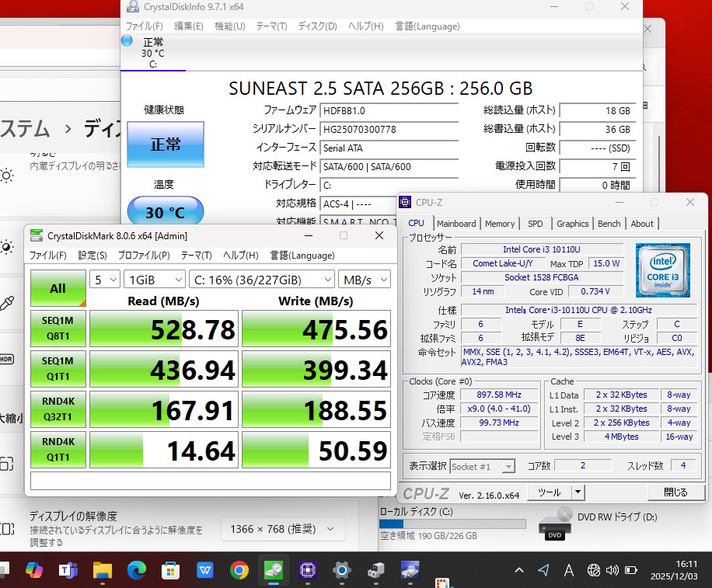The width and height of the screenshot is (712, 588).
Task: Click the CrystalDiskMark title bar app icon
Action: tap(36, 235)
